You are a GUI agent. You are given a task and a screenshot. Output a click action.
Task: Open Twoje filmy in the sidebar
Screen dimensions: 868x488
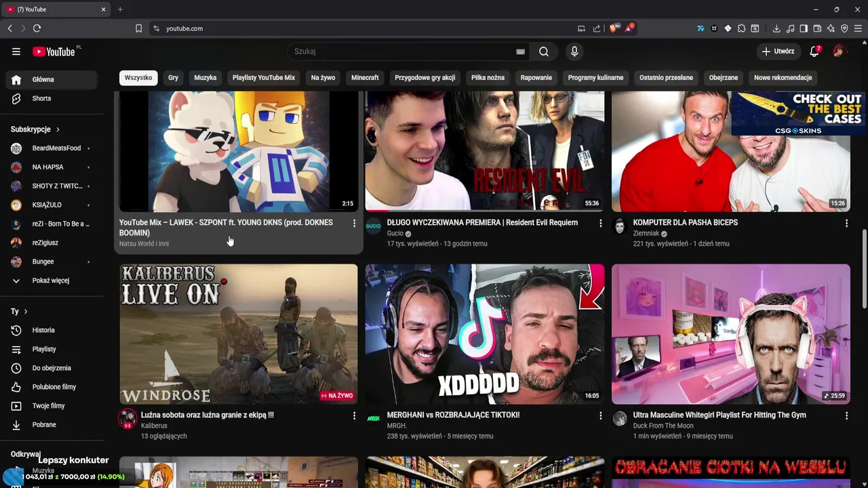tap(52, 406)
